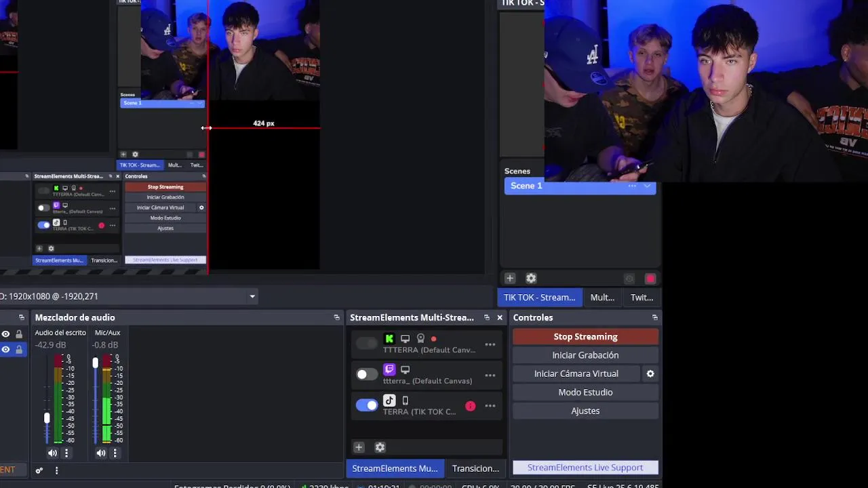Open advanced audio properties gears icon

39,470
